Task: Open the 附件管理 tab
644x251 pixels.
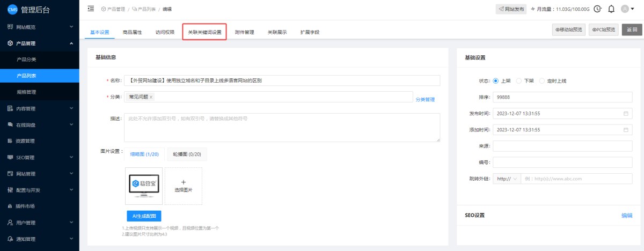Action: [245, 32]
